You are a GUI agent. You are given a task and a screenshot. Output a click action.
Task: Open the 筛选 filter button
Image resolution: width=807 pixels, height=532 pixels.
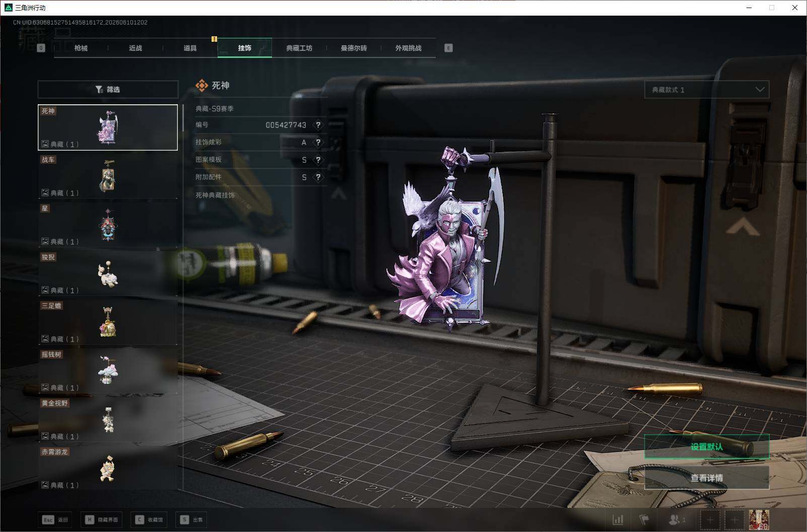[108, 89]
